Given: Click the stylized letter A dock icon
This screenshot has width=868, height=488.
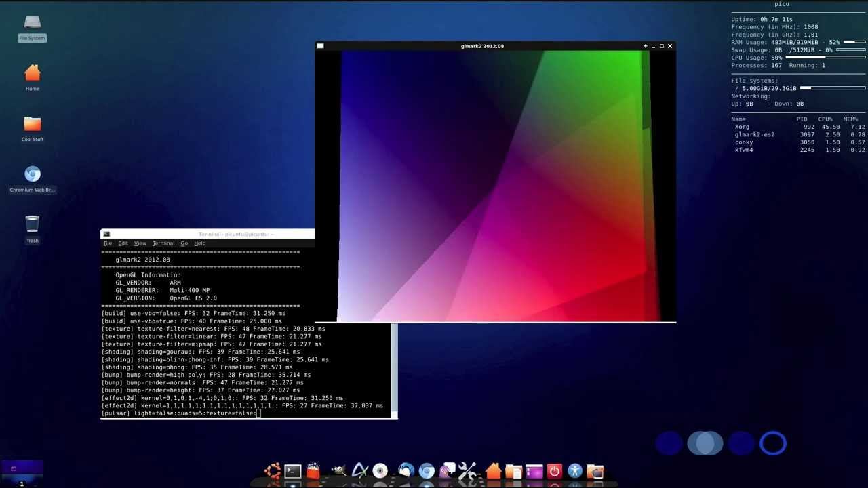Looking at the screenshot, I should pyautogui.click(x=359, y=471).
